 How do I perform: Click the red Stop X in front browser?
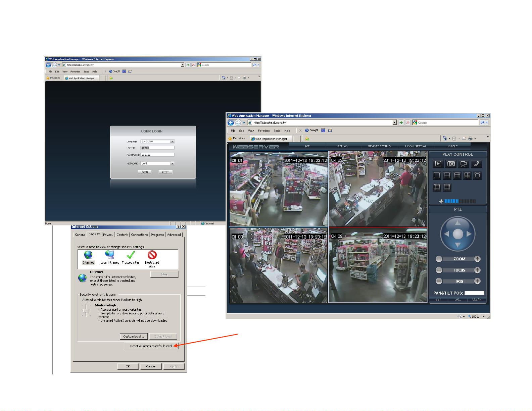[x=408, y=122]
